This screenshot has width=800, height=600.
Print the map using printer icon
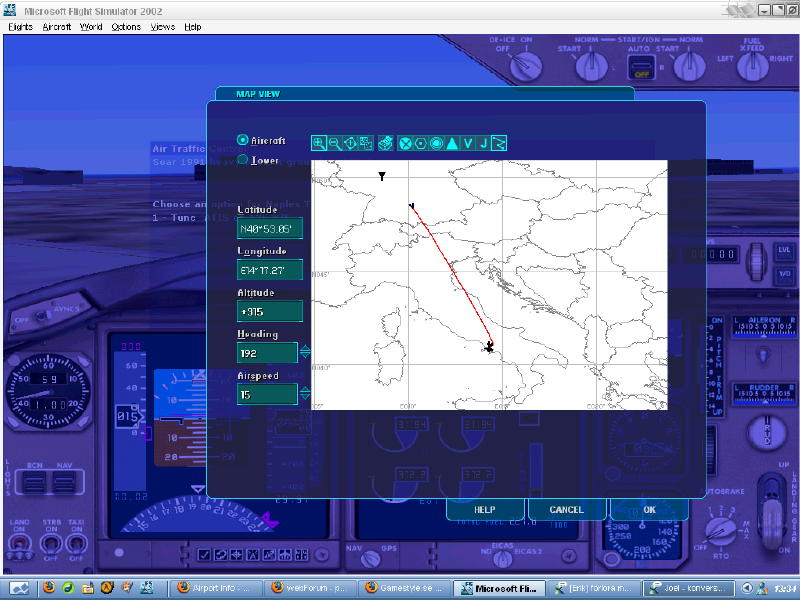point(386,143)
